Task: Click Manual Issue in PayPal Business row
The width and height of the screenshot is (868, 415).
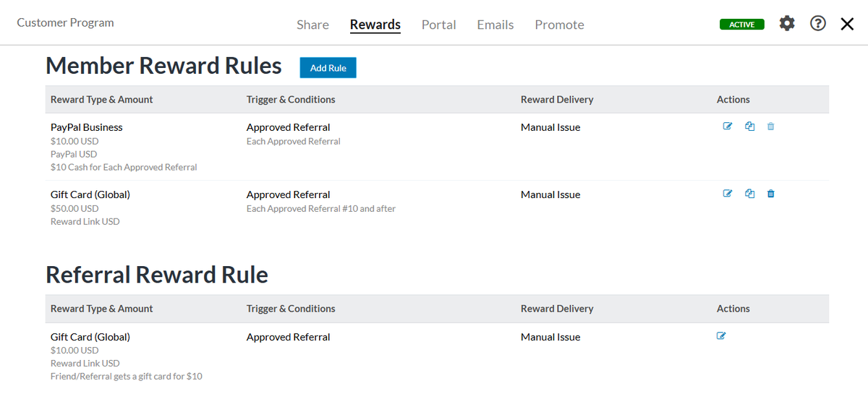Action: 550,127
